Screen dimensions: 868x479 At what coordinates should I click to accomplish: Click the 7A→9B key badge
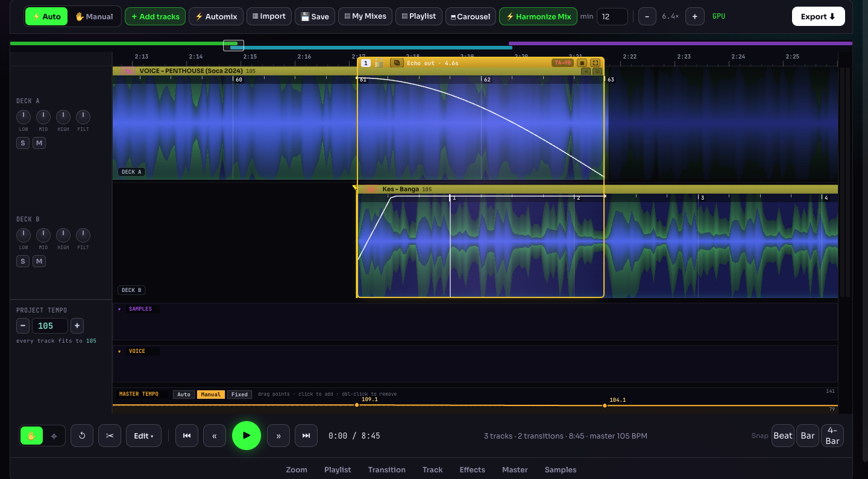[x=562, y=63]
